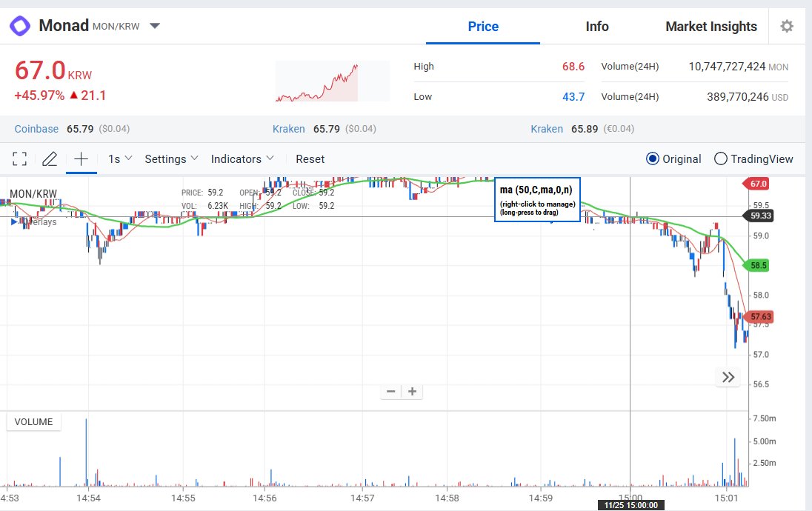Switch to TradingView chart radio option
The width and height of the screenshot is (812, 511).
point(720,158)
